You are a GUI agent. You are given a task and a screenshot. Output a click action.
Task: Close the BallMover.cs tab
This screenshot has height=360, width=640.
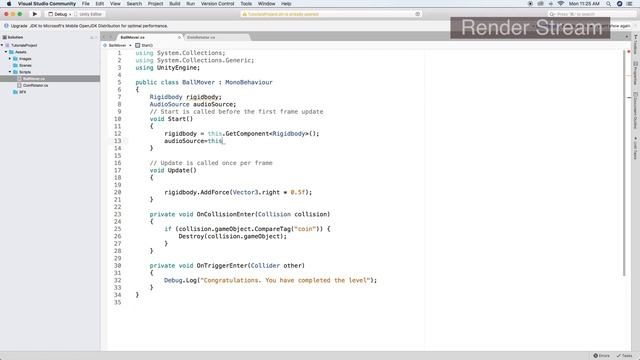[179, 37]
